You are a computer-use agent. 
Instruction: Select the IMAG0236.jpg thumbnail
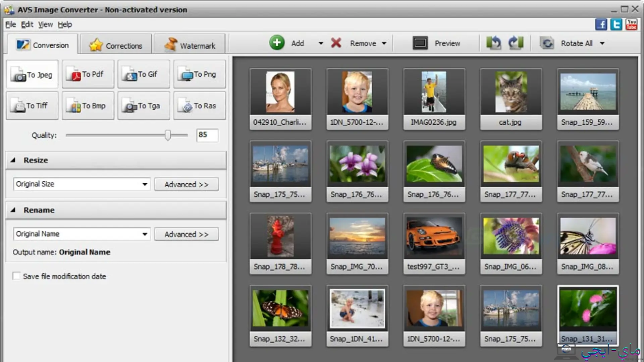(434, 99)
